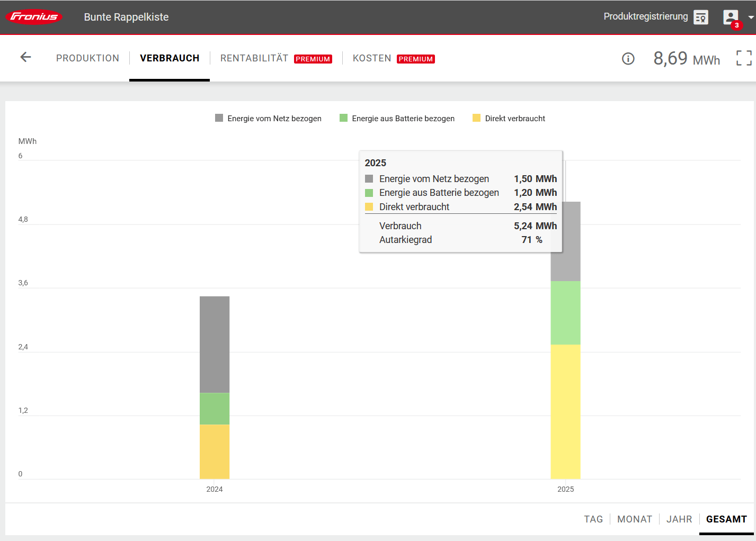The height and width of the screenshot is (541, 756).
Task: Toggle 'Energie aus Batterie bezogen' legend series
Action: (397, 119)
